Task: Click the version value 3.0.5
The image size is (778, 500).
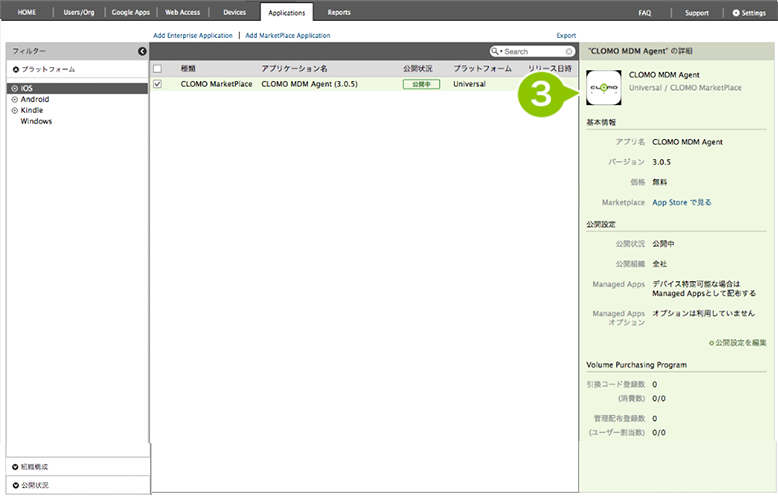Action: click(661, 162)
